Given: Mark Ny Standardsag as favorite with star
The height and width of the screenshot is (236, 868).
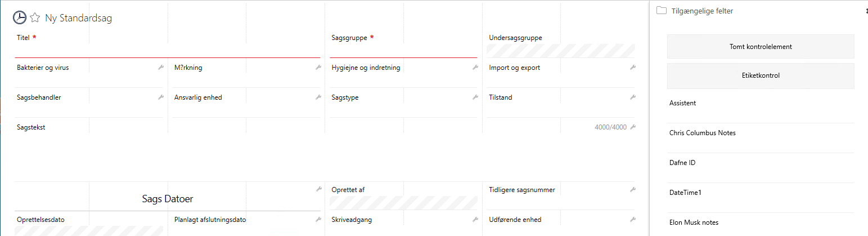Looking at the screenshot, I should click(35, 18).
